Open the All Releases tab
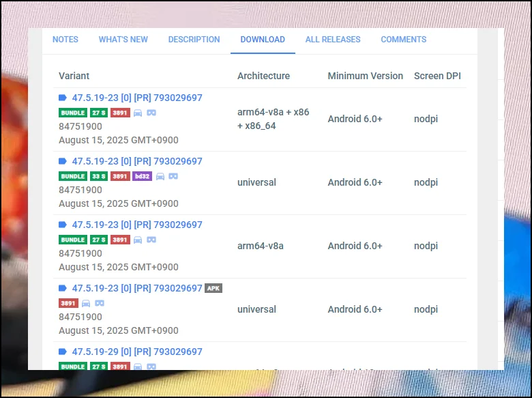The height and width of the screenshot is (398, 532). [x=333, y=40]
